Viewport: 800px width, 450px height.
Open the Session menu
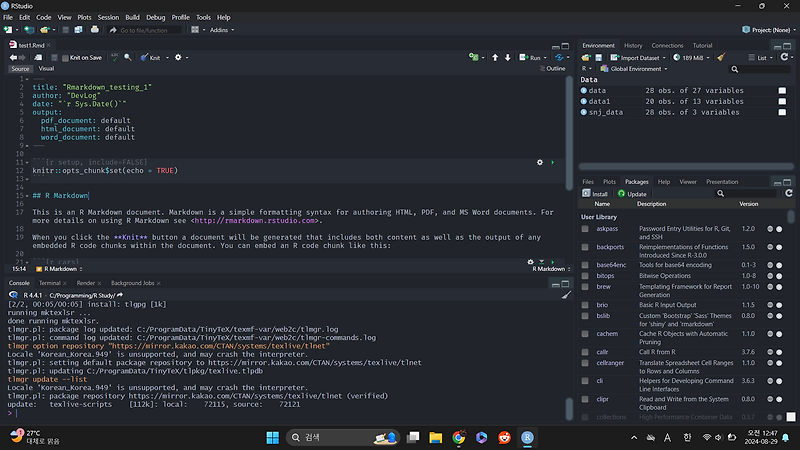(107, 17)
